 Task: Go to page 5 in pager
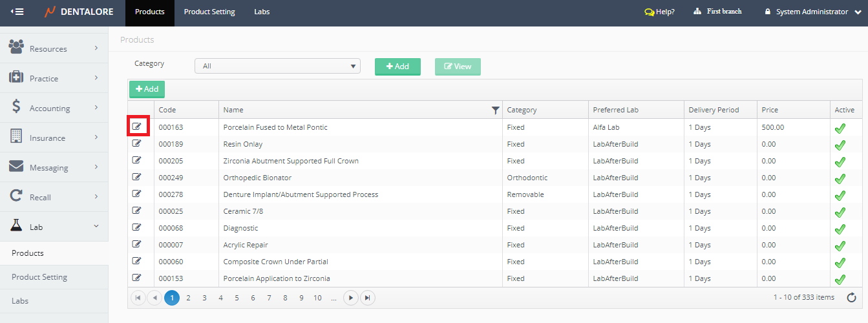pos(237,298)
